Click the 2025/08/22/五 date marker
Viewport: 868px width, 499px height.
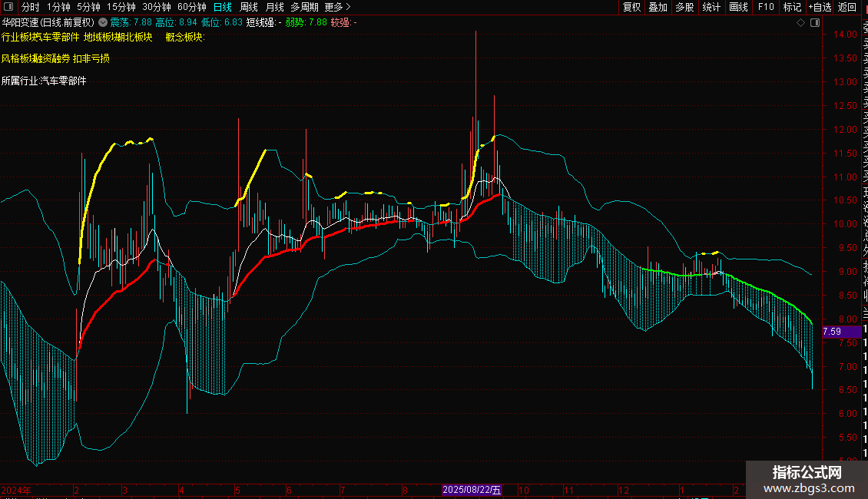[x=472, y=490]
